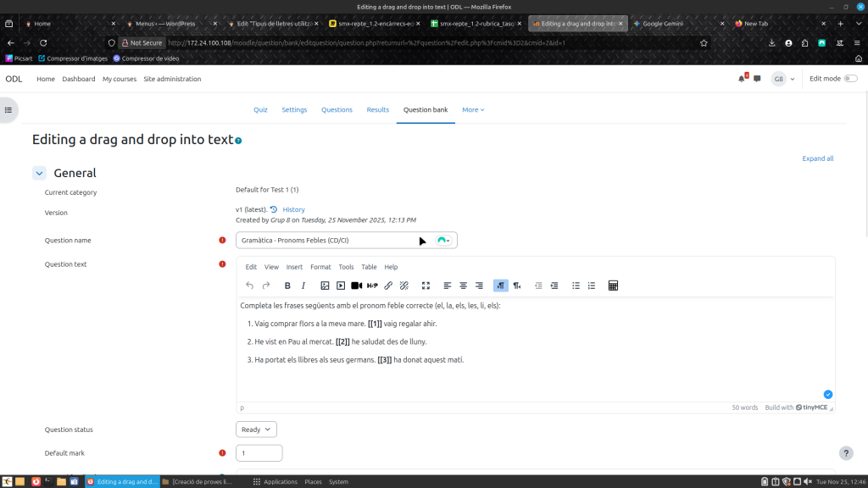Switch the editor to fullscreen mode
868x488 pixels.
426,286
